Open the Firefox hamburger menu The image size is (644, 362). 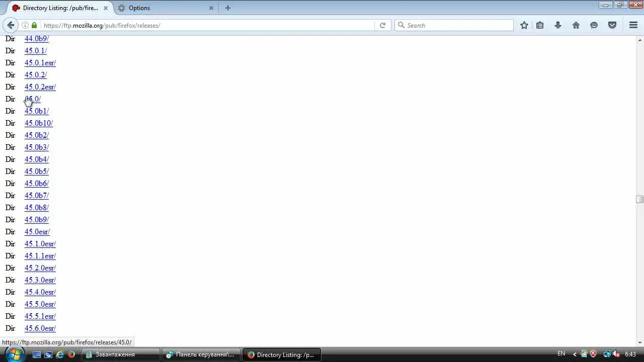coord(633,25)
